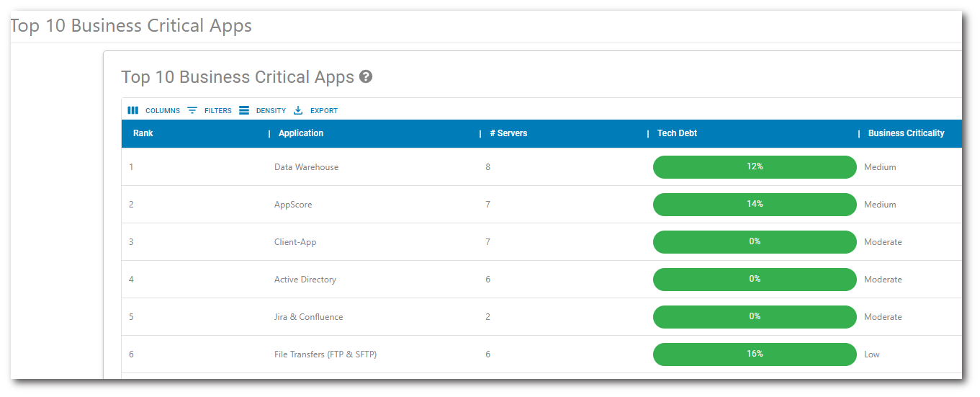This screenshot has height=397, width=980.
Task: Select the AppScore application row
Action: pos(293,205)
